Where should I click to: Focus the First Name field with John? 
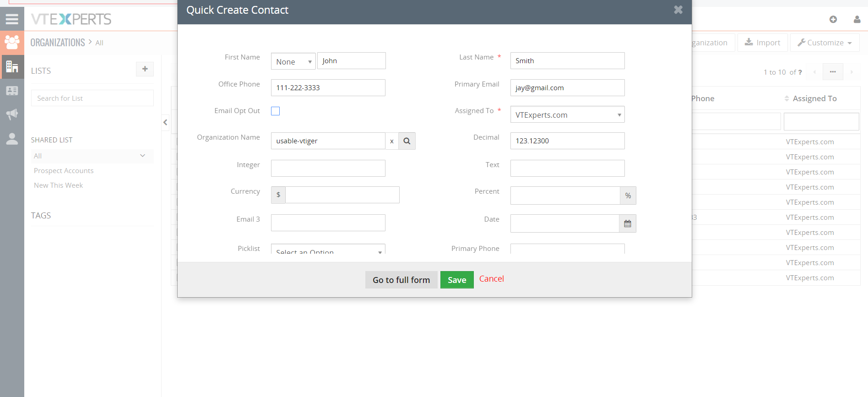coord(352,61)
